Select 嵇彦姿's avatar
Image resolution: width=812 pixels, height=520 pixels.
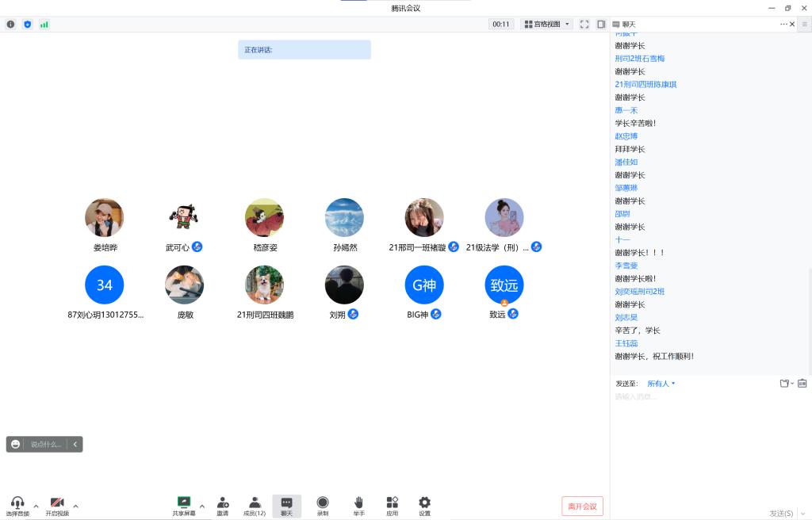265,217
